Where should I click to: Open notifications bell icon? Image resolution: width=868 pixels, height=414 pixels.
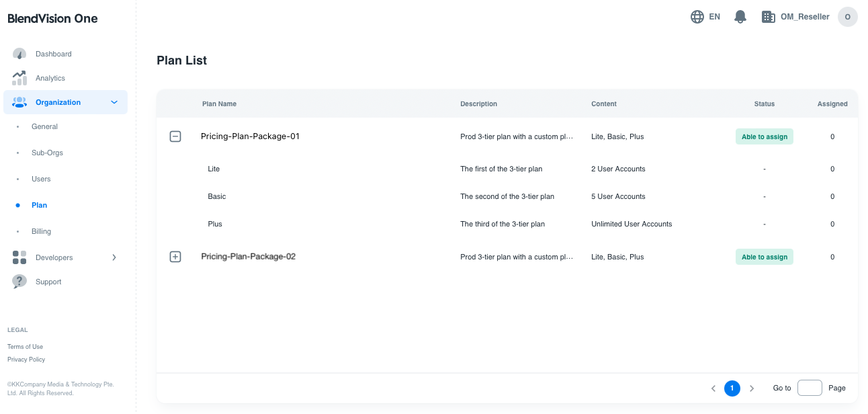(740, 17)
